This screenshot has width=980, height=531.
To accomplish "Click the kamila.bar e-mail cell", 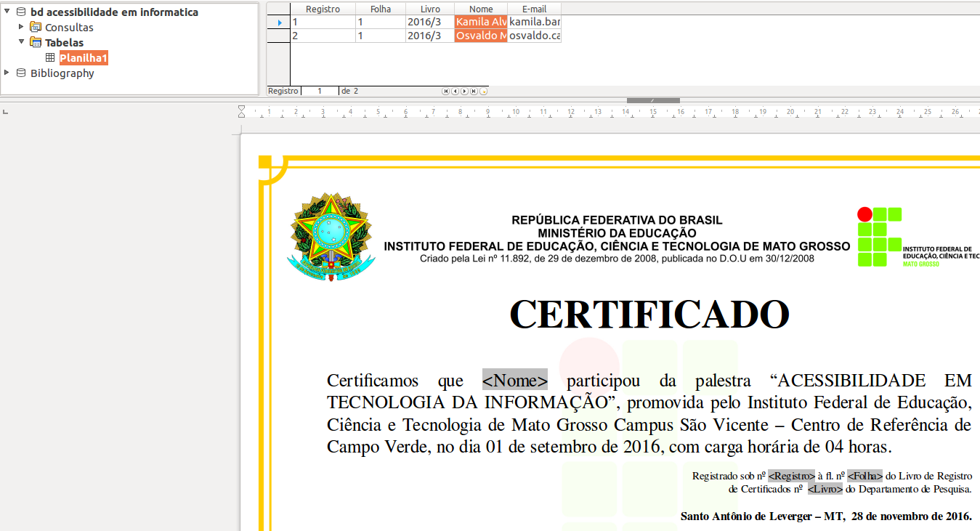I will [x=534, y=22].
